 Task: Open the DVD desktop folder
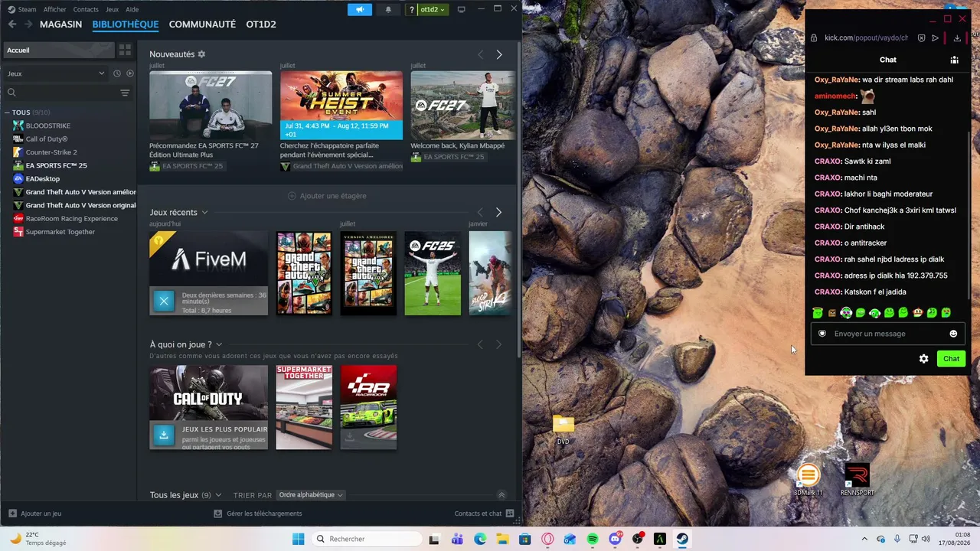563,429
